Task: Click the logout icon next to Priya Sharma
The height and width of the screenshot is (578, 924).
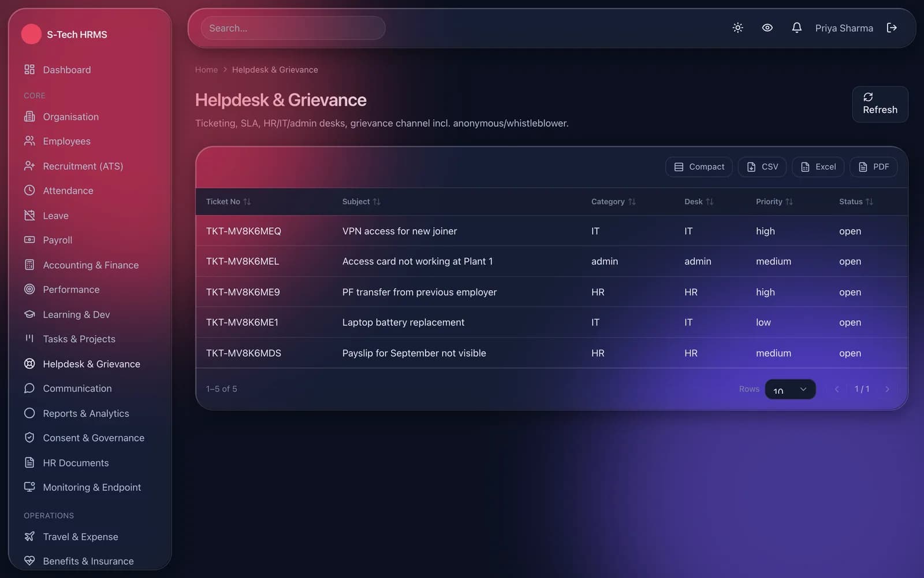Action: coord(892,28)
